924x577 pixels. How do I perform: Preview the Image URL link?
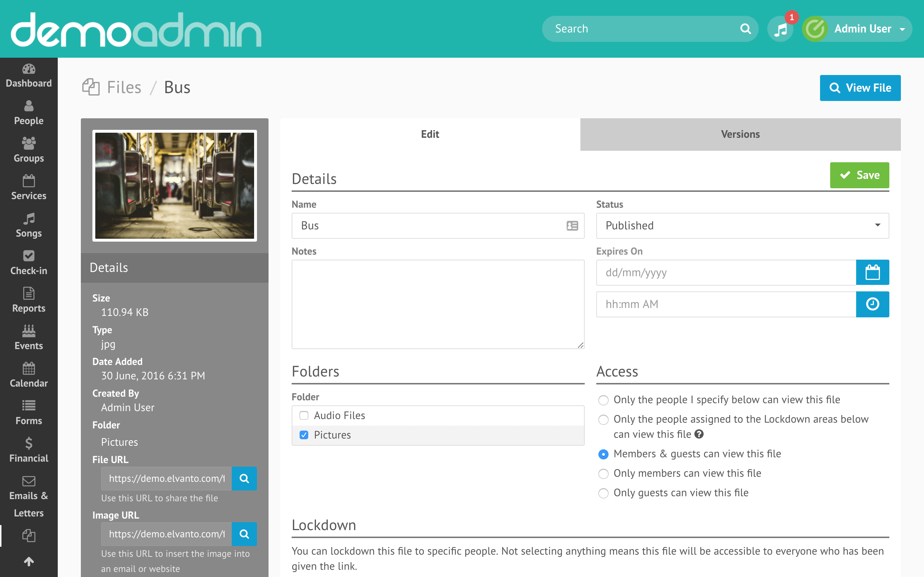click(244, 534)
